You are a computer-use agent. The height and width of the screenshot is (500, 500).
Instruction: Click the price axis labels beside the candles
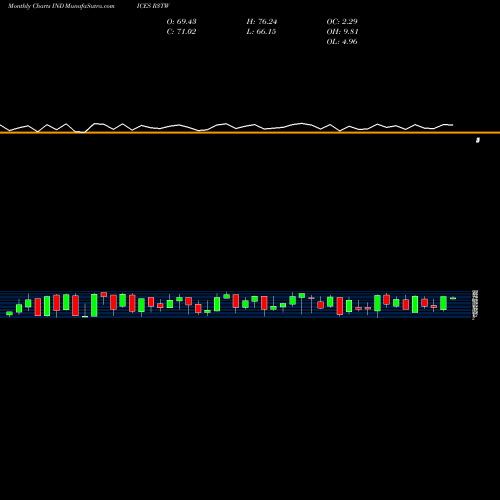pos(475,304)
